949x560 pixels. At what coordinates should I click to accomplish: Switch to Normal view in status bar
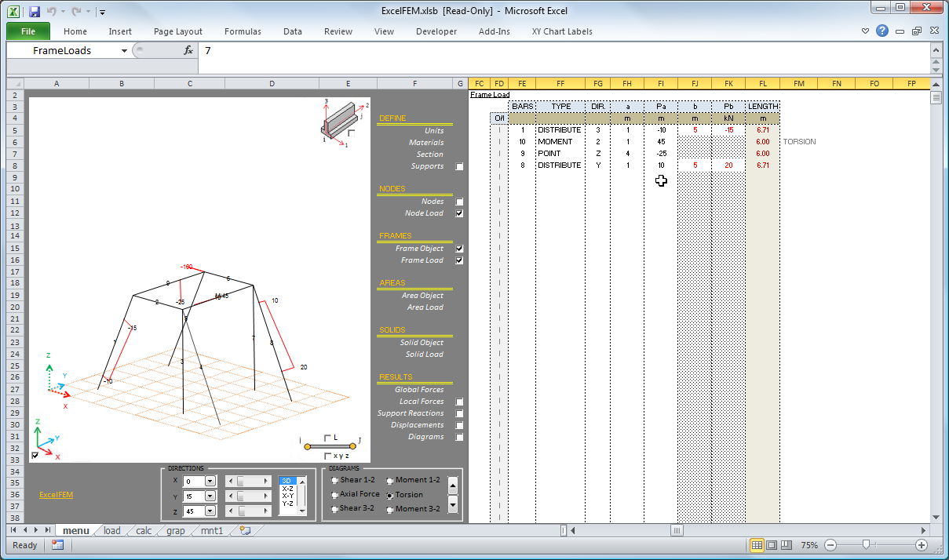757,545
